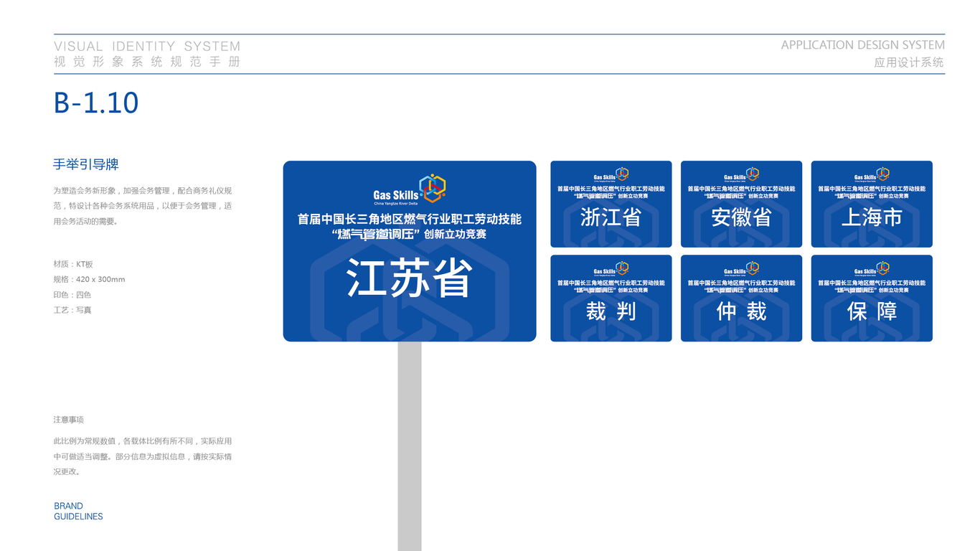This screenshot has height=551, width=980.
Task: Click the 视觉形象系统规范手册 subtitle
Action: [x=147, y=62]
